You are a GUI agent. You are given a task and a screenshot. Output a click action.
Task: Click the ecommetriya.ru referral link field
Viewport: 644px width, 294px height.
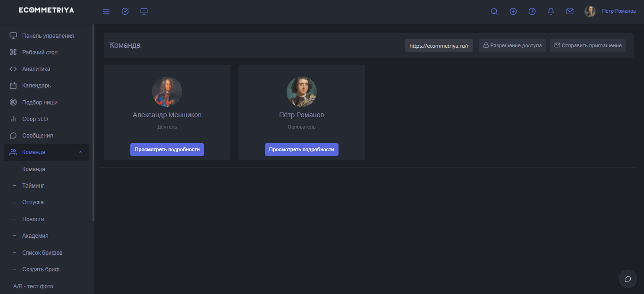pyautogui.click(x=439, y=46)
